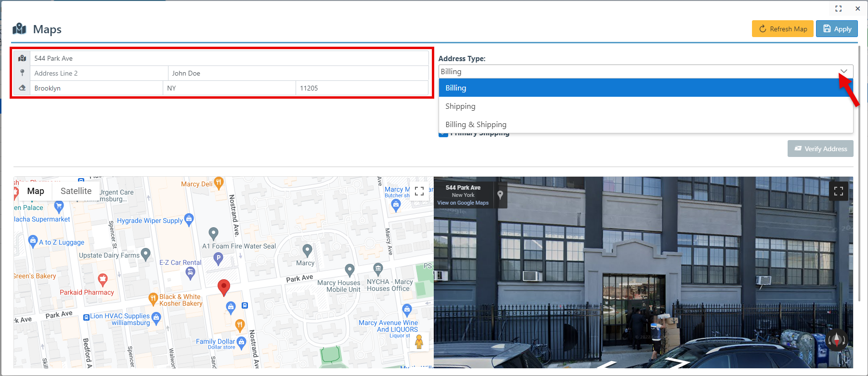The height and width of the screenshot is (376, 868).
Task: Click the yellow Pegman icon on map
Action: (x=419, y=342)
